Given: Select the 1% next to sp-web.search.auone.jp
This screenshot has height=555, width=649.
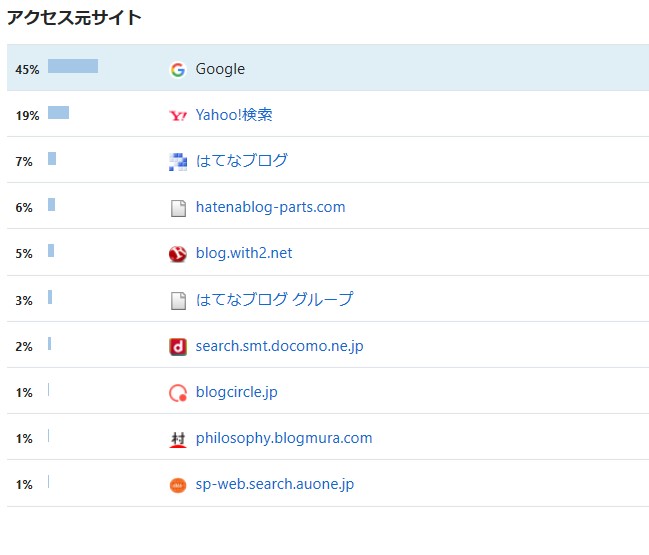Looking at the screenshot, I should [24, 485].
